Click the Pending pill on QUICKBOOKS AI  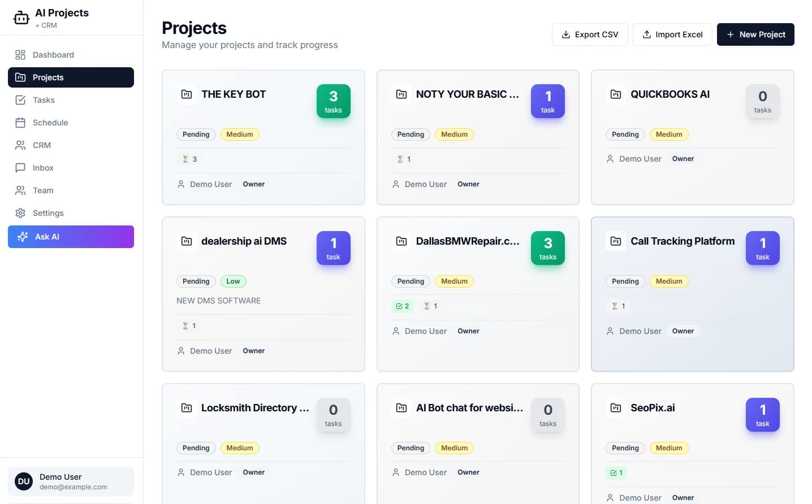pos(625,134)
